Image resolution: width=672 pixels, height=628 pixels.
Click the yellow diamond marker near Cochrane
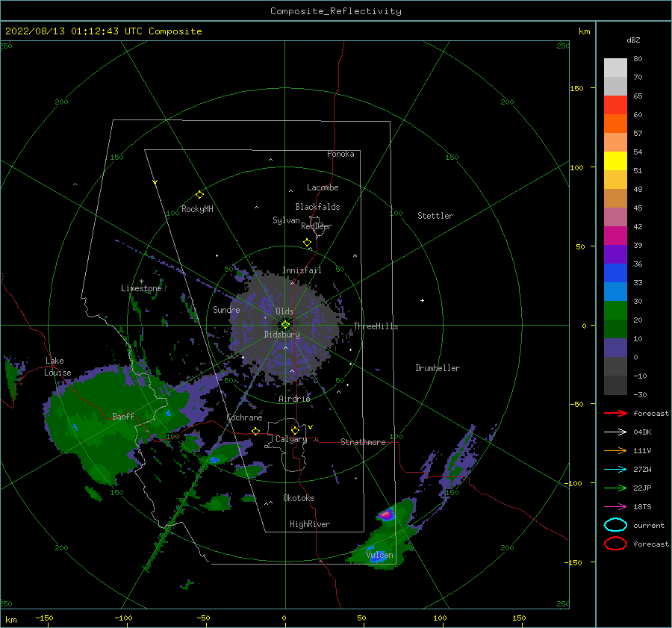click(x=256, y=431)
